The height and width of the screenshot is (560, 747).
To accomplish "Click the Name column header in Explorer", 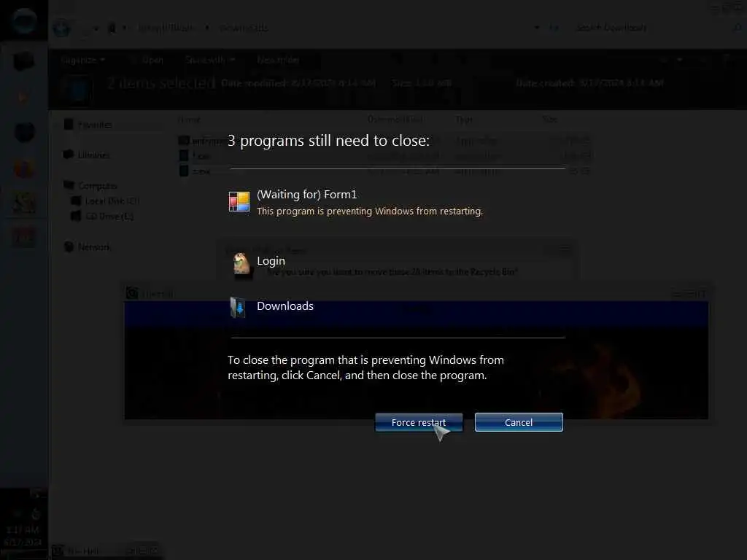I will [189, 120].
